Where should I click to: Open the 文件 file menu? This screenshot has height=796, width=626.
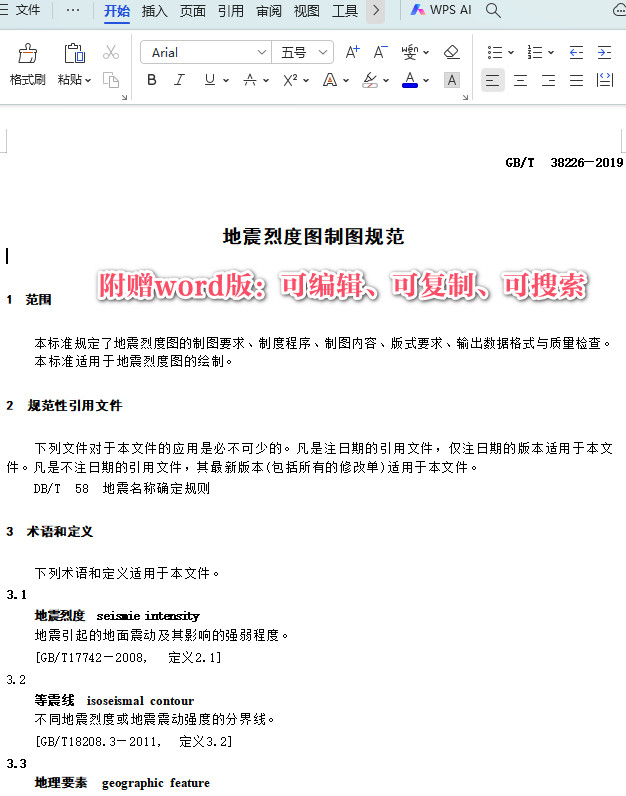[x=27, y=10]
